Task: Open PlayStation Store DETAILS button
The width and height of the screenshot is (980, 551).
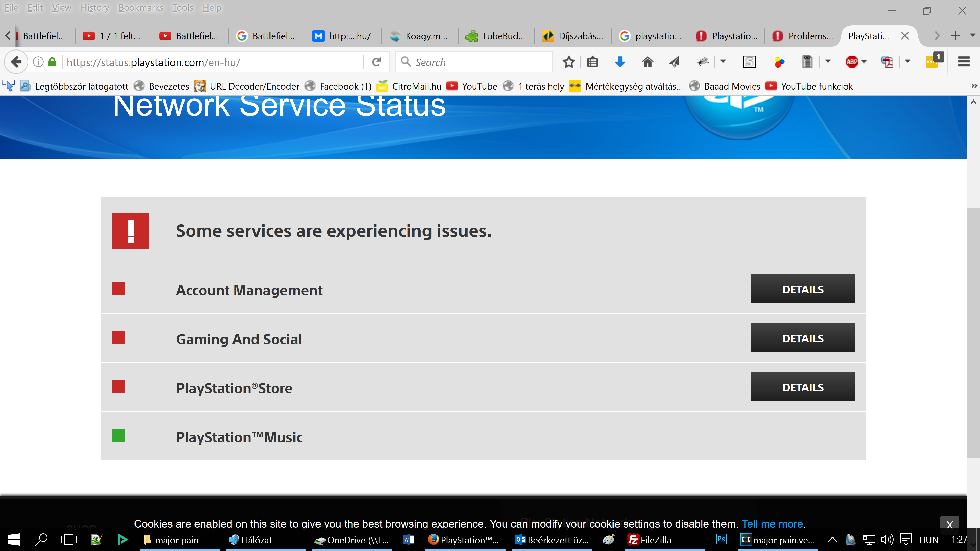Action: point(803,387)
